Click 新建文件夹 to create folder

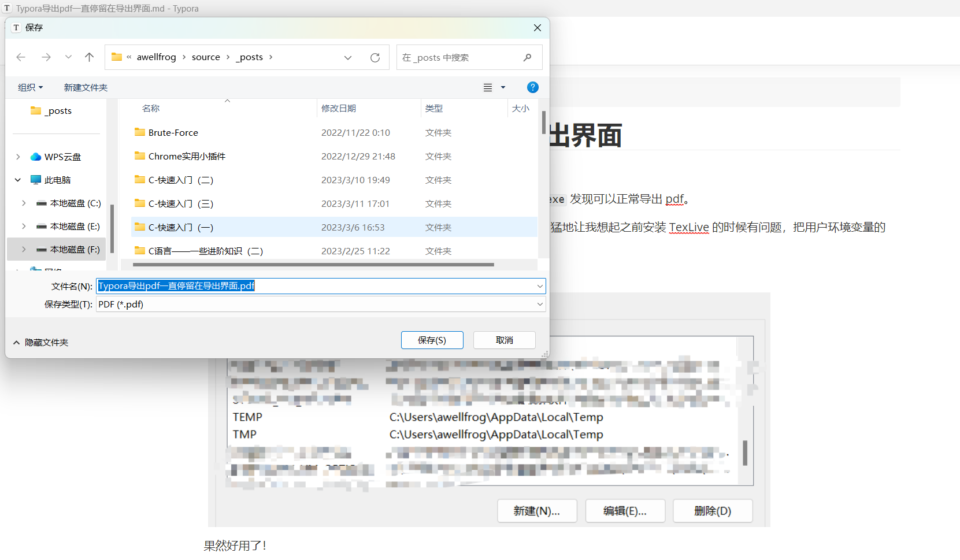pos(86,88)
